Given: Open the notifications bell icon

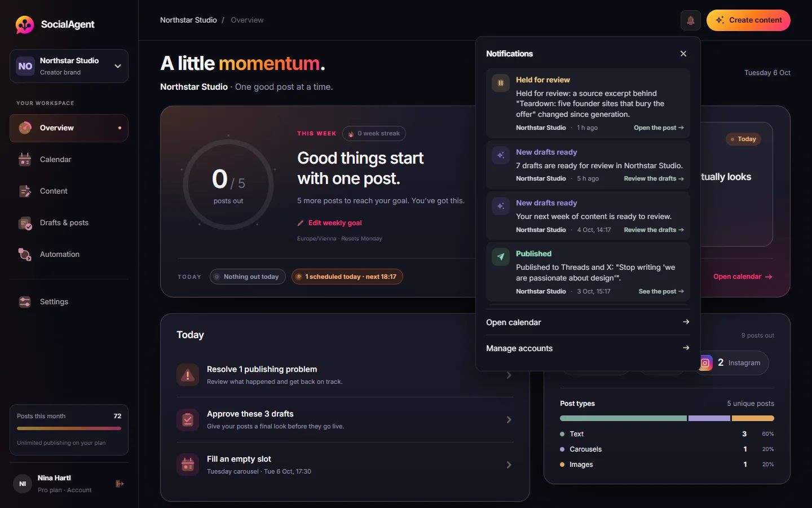Looking at the screenshot, I should pyautogui.click(x=690, y=20).
